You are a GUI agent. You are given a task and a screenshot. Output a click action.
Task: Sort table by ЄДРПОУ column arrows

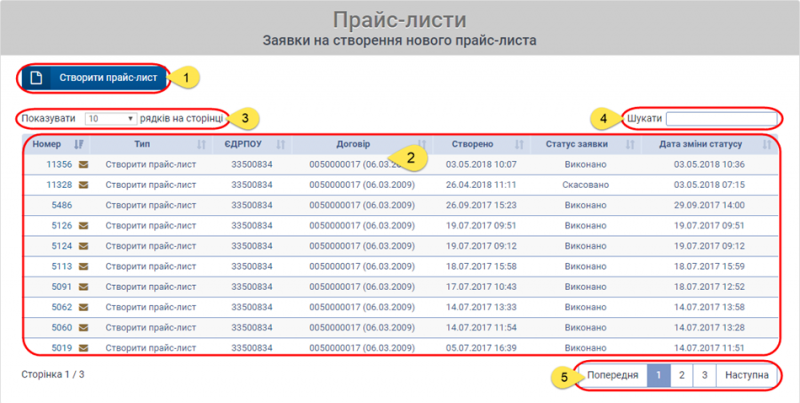281,145
